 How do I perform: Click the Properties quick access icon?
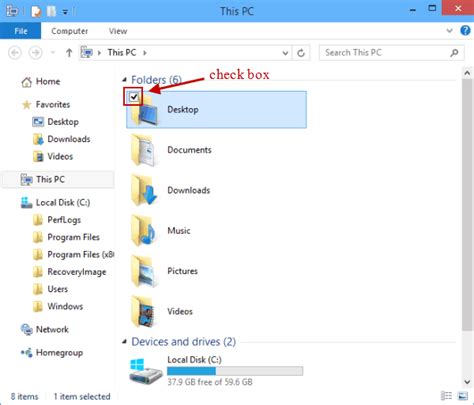[36, 12]
